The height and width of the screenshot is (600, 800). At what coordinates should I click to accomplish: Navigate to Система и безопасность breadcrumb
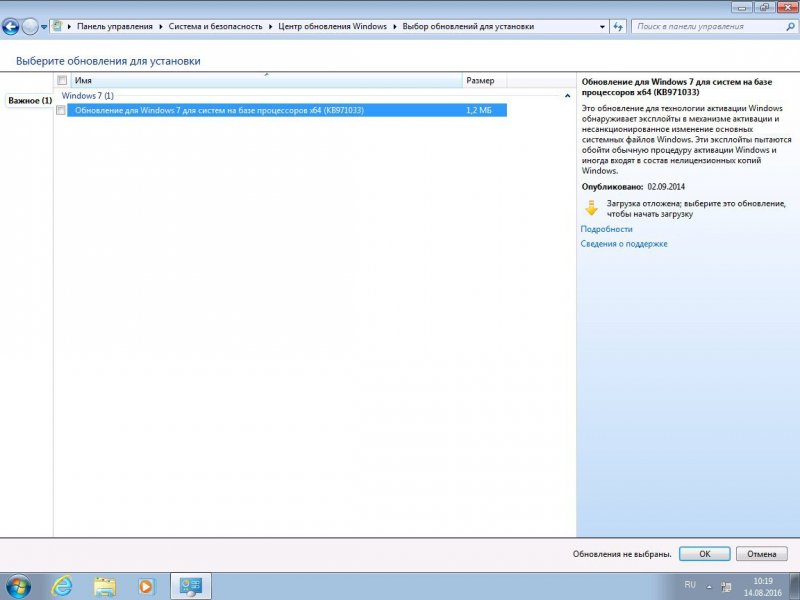click(215, 26)
